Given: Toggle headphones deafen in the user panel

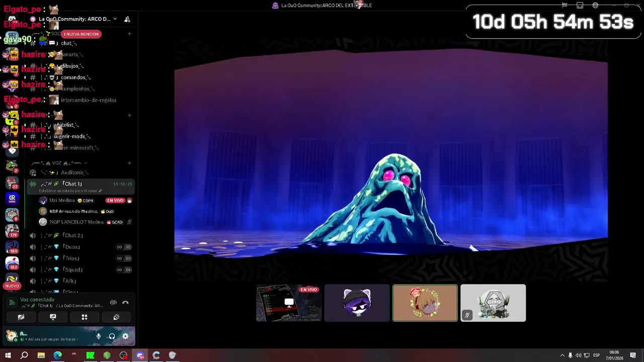Looking at the screenshot, I should 112,336.
